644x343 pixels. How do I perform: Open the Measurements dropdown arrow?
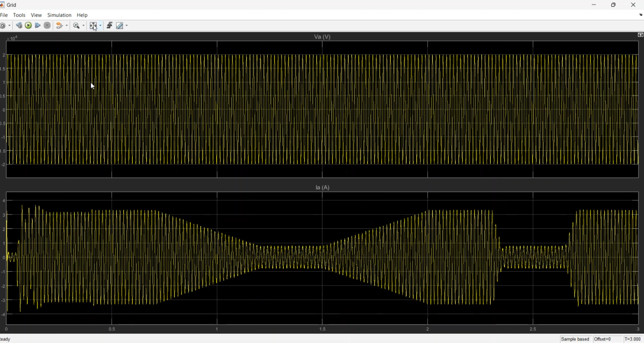point(127,26)
